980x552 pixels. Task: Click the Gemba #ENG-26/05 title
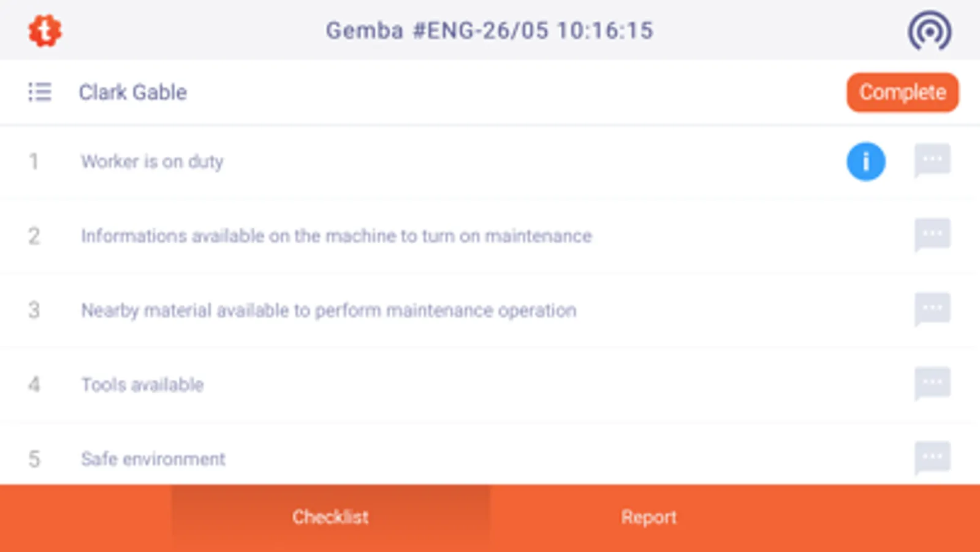click(x=489, y=31)
